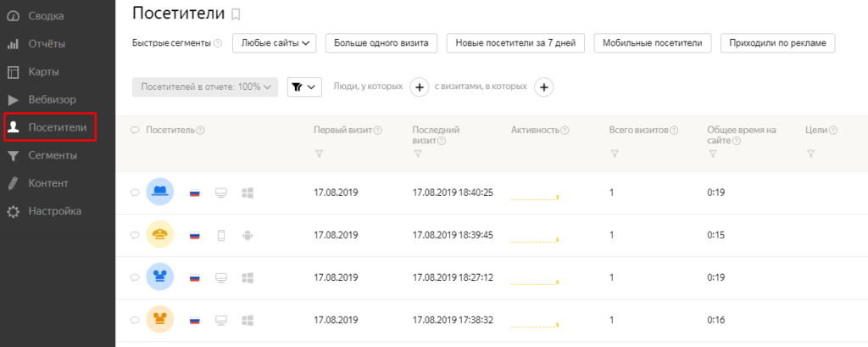This screenshot has width=868, height=347.
Task: Expand the segment filter funnel dropdown
Action: (304, 87)
